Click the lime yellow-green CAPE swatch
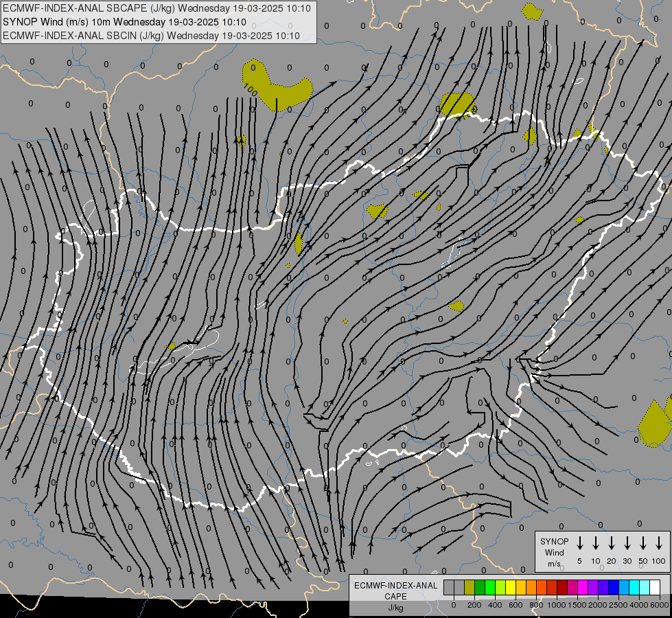Image resolution: width=672 pixels, height=618 pixels. (500, 587)
